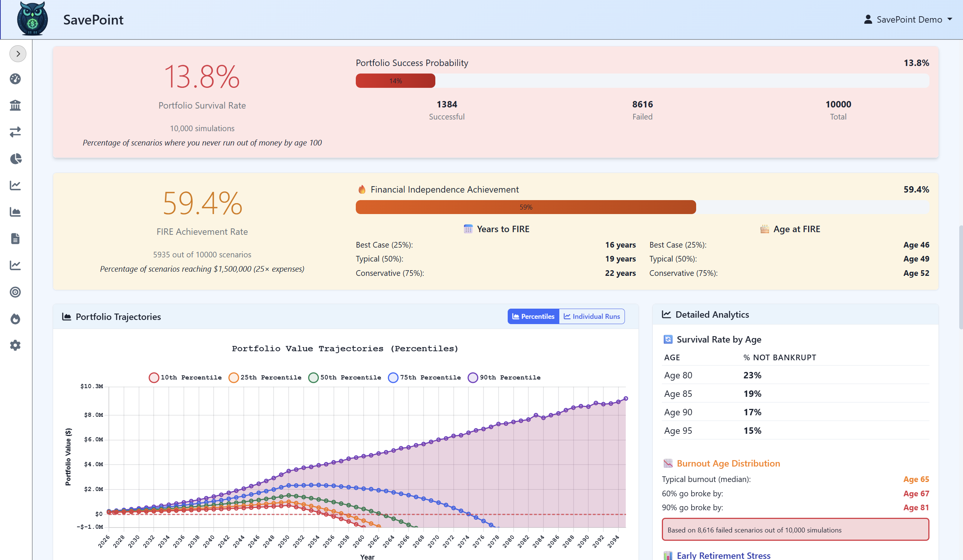
Task: Click the Portfolio Success Probability progress bar
Action: click(642, 81)
